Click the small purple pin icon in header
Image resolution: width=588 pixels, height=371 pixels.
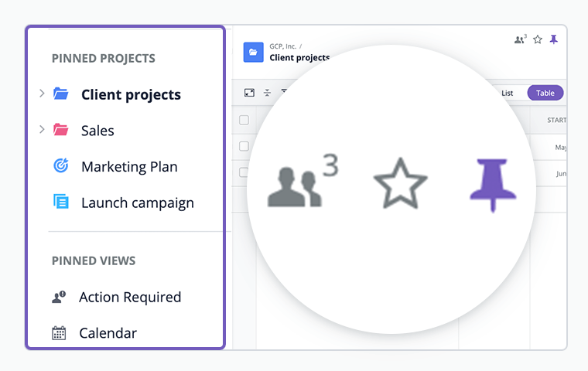click(553, 39)
